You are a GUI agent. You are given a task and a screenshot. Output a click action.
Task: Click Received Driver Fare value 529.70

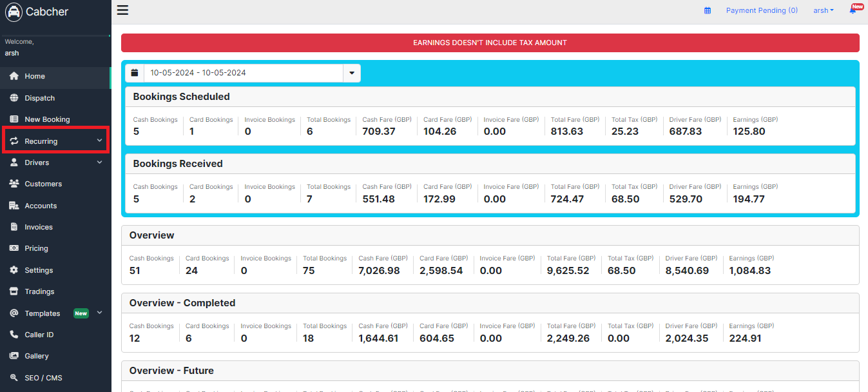pyautogui.click(x=686, y=199)
